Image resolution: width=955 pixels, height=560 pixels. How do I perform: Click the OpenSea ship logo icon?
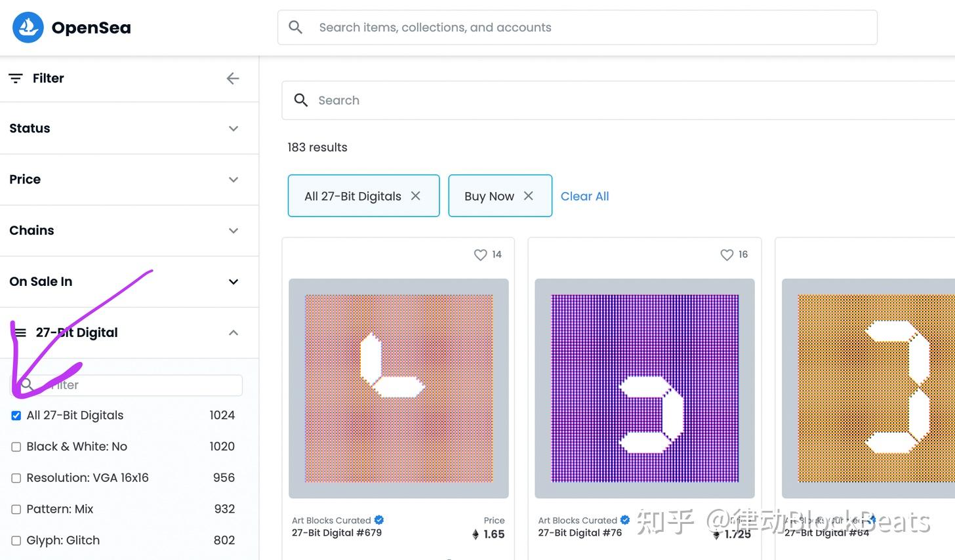[x=28, y=28]
